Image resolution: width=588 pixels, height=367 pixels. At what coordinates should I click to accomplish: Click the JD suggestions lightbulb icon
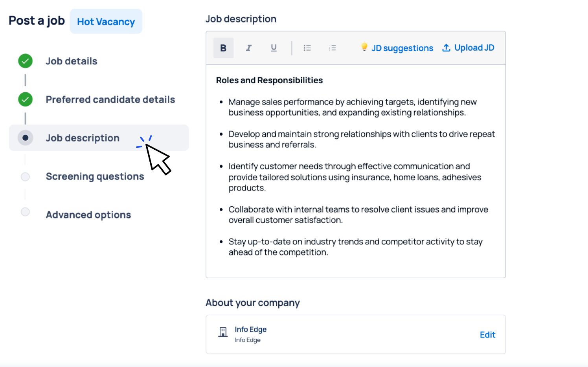[364, 47]
